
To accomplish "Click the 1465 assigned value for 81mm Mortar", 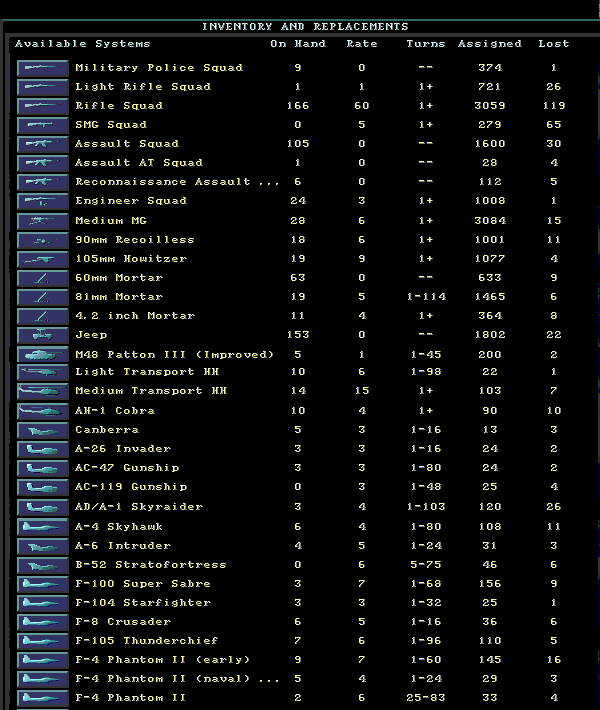I will point(490,297).
